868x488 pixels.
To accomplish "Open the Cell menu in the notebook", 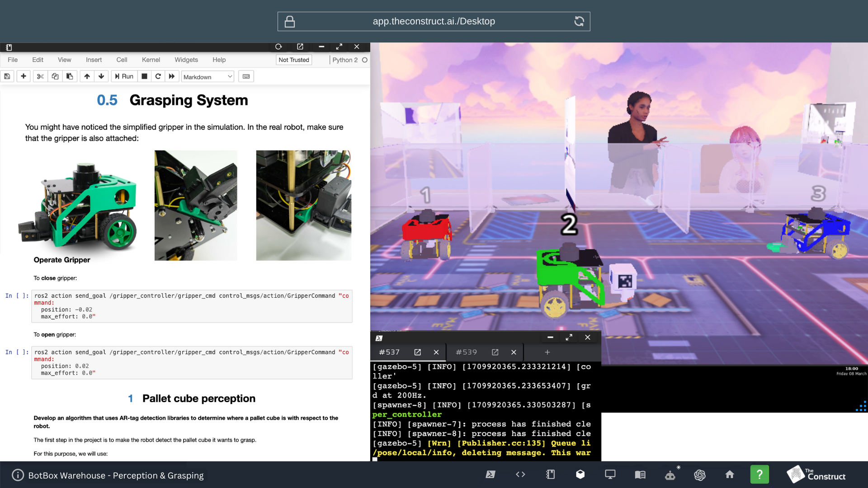I will pyautogui.click(x=122, y=60).
